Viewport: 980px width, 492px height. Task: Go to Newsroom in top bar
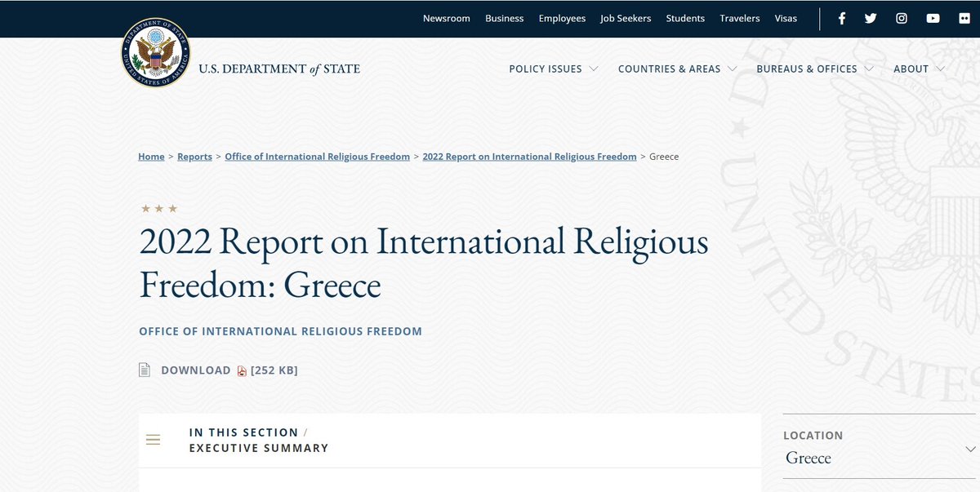coord(447,18)
